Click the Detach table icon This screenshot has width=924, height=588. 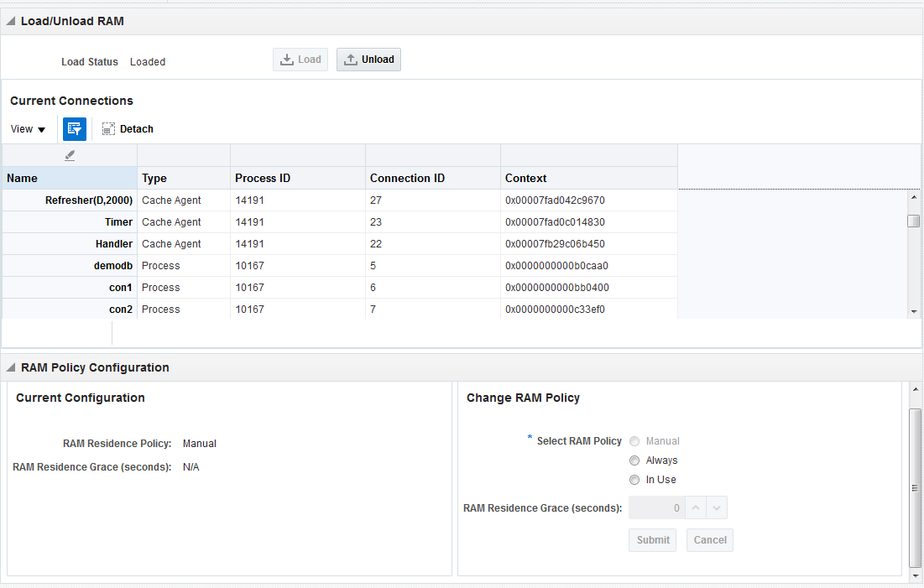pos(108,129)
